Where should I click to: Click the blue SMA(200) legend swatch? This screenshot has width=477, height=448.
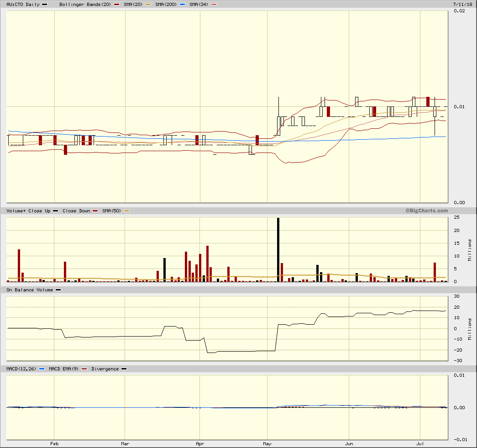tap(182, 5)
